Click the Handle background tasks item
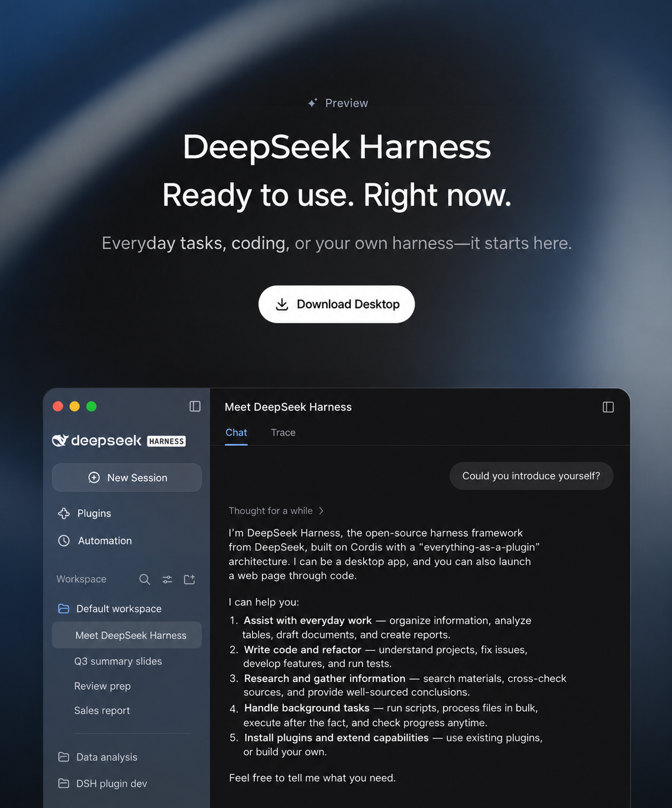The height and width of the screenshot is (808, 672). pos(384,715)
